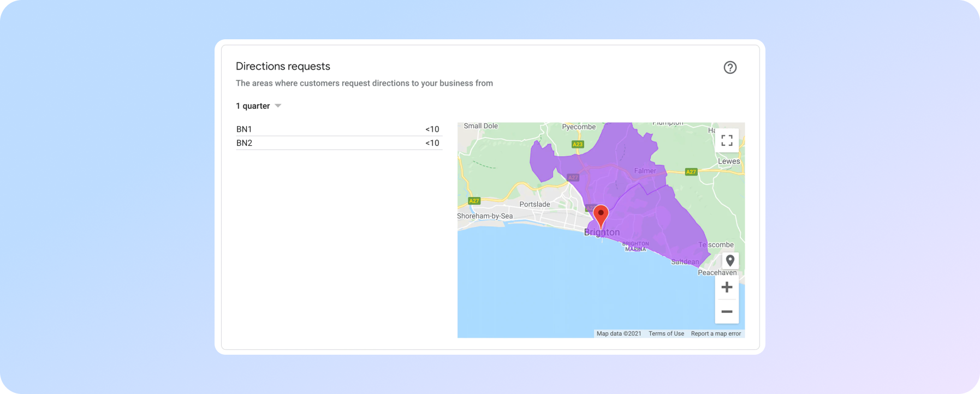Click the A23 road badge on map
980x394 pixels.
pyautogui.click(x=578, y=145)
